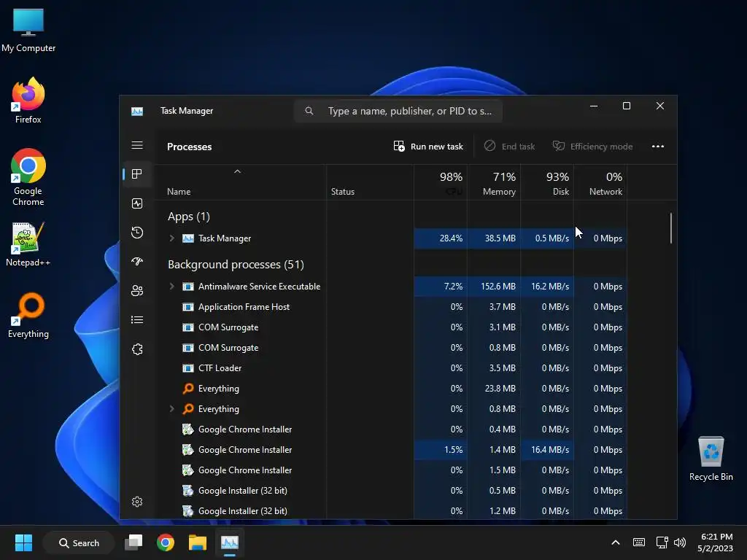Select the Firefox desktop shortcut

28,101
